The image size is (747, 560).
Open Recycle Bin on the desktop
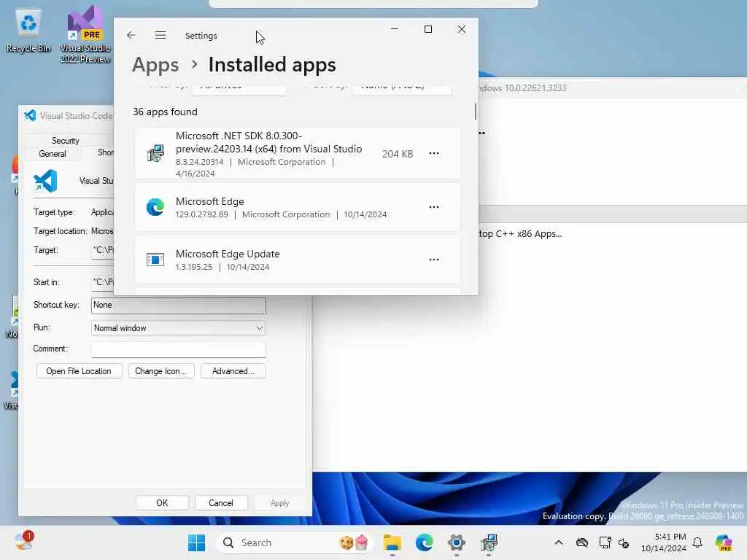pyautogui.click(x=28, y=31)
